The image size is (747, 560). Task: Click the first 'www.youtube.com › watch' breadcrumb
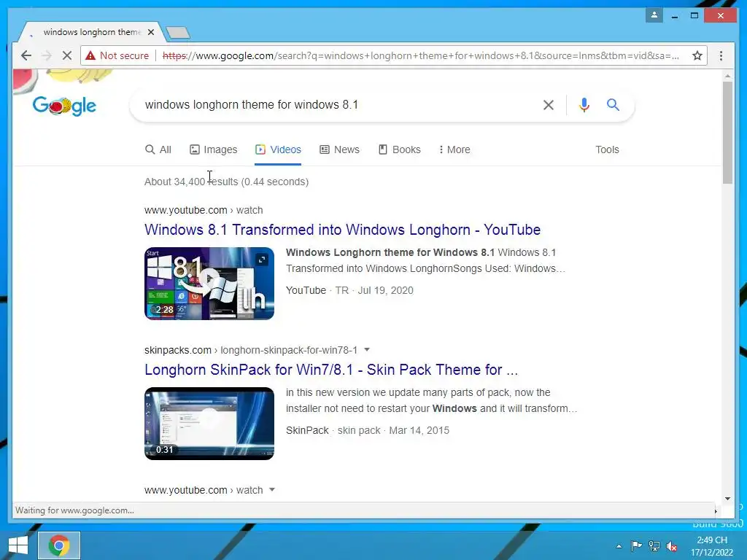pyautogui.click(x=204, y=210)
